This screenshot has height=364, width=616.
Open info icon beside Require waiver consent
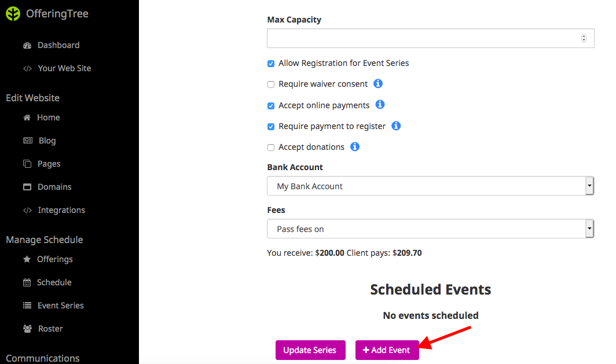pos(378,84)
